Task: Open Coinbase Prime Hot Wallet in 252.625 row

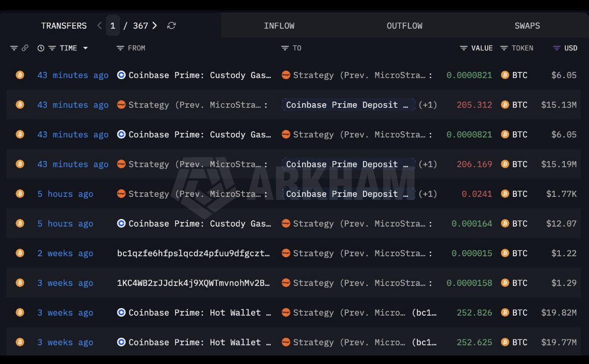Action: pos(200,342)
